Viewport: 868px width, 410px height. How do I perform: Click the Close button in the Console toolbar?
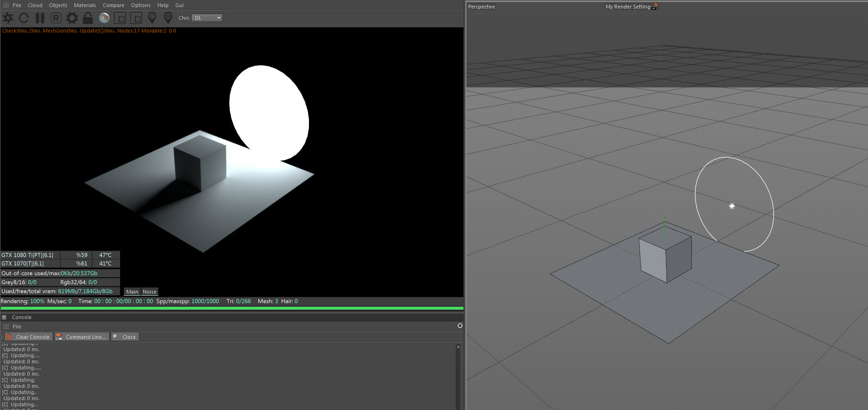(x=125, y=337)
